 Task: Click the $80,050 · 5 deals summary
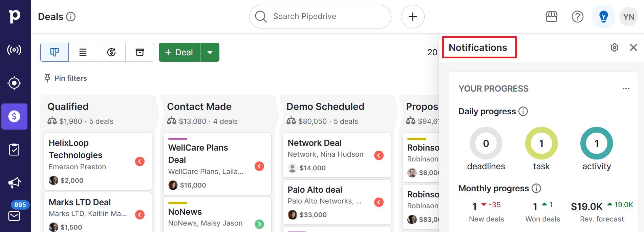tap(328, 121)
